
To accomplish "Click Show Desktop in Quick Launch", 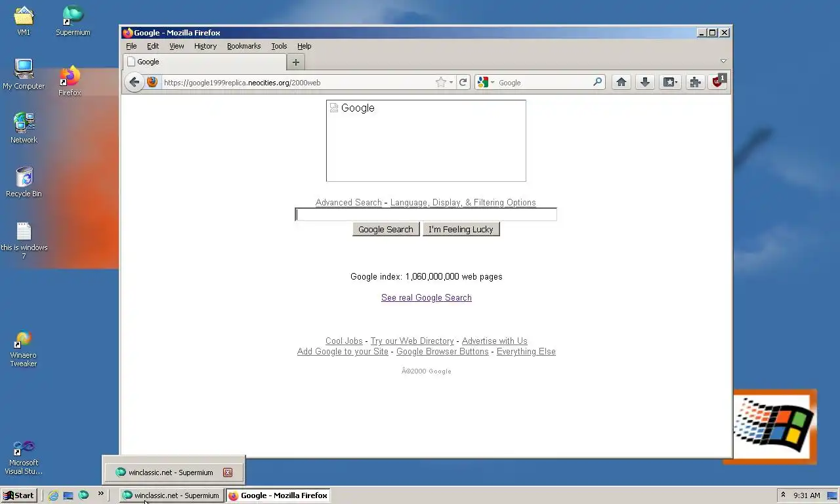I will 68,495.
